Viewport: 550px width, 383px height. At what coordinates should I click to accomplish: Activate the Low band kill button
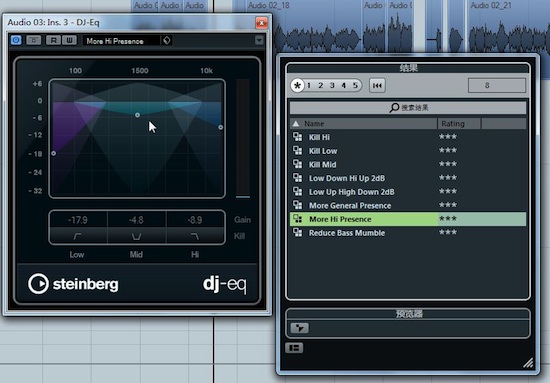pos(78,236)
